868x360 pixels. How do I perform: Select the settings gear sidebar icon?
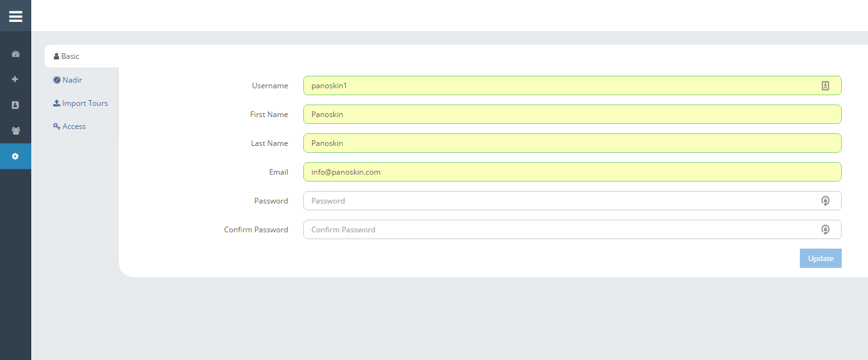(x=16, y=156)
